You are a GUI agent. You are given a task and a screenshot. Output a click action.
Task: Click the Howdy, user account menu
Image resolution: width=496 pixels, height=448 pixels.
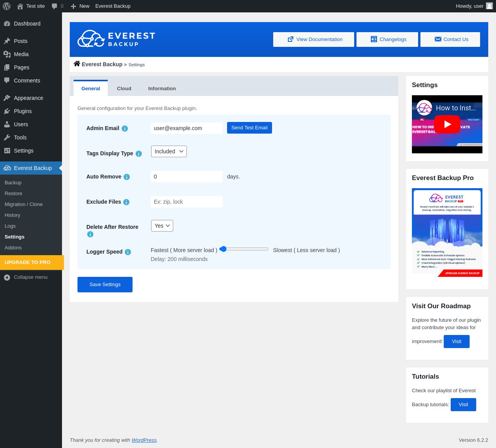pyautogui.click(x=474, y=6)
